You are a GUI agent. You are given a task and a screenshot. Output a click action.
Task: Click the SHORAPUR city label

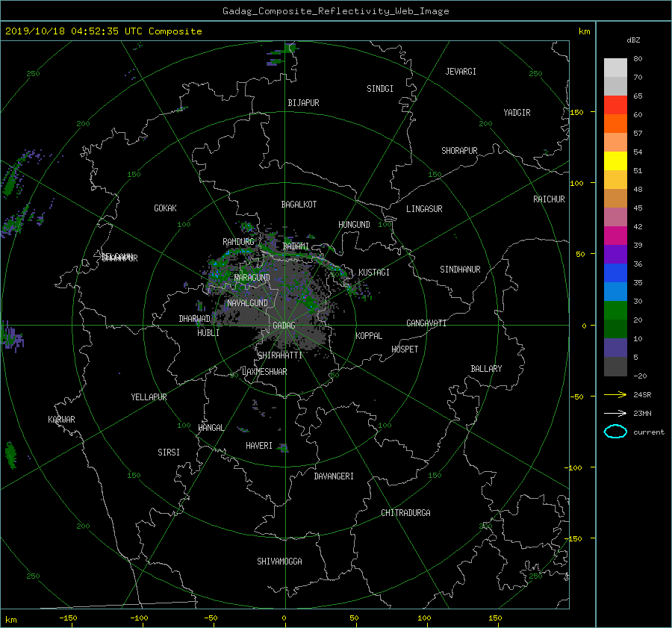click(459, 150)
